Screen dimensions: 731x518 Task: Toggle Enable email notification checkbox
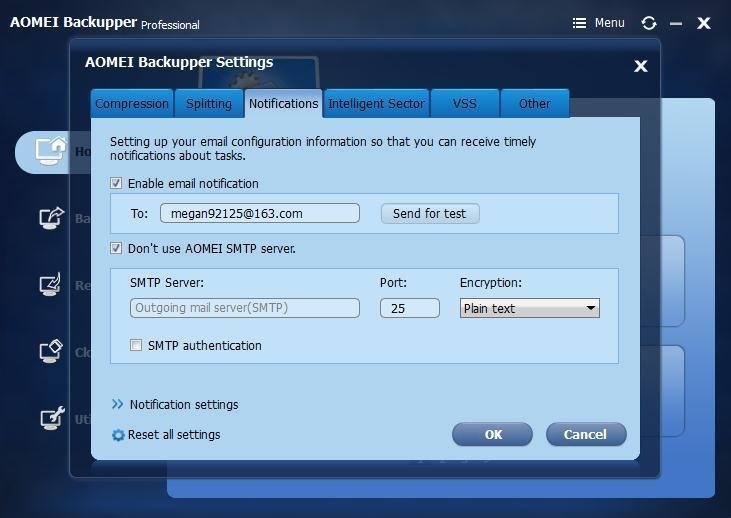click(116, 183)
